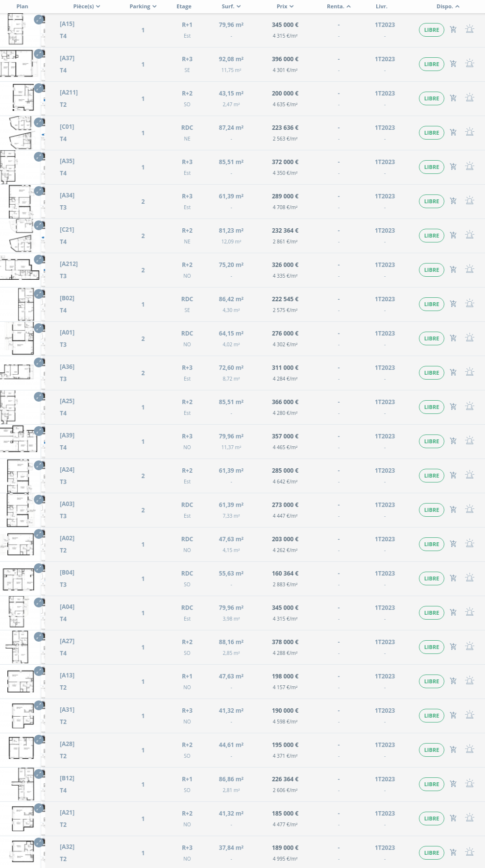The width and height of the screenshot is (485, 868).
Task: Open the floor plan thumbnail for lot B04
Action: [20, 579]
